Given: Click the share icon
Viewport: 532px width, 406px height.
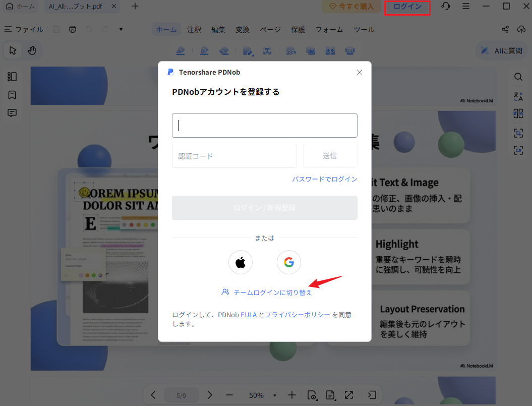Looking at the screenshot, I should (x=505, y=30).
